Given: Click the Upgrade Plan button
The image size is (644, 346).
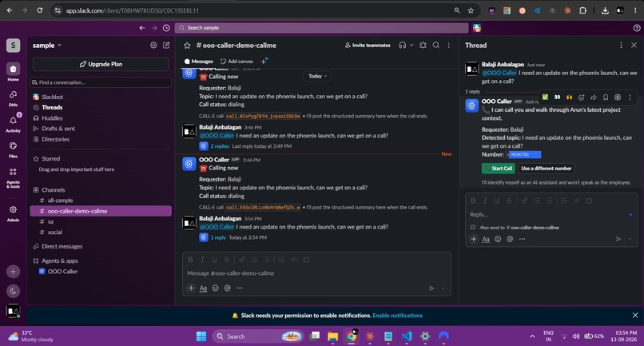Looking at the screenshot, I should (101, 64).
